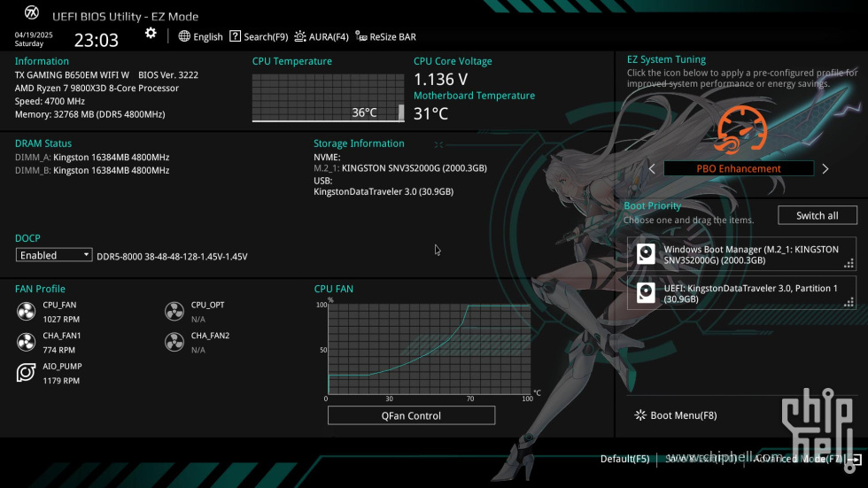868x488 pixels.
Task: Click KingstonDataTraveler 3.0 USB storage entry
Action: [x=384, y=191]
